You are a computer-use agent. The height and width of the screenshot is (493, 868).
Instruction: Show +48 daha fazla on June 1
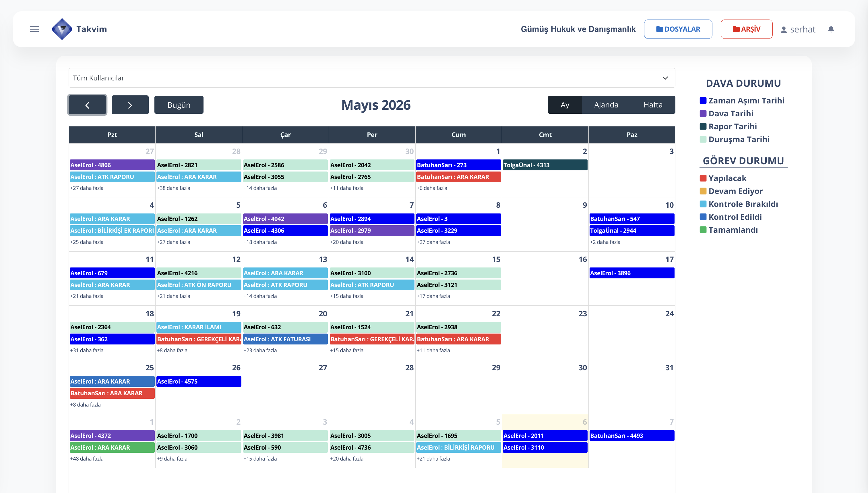click(x=87, y=459)
